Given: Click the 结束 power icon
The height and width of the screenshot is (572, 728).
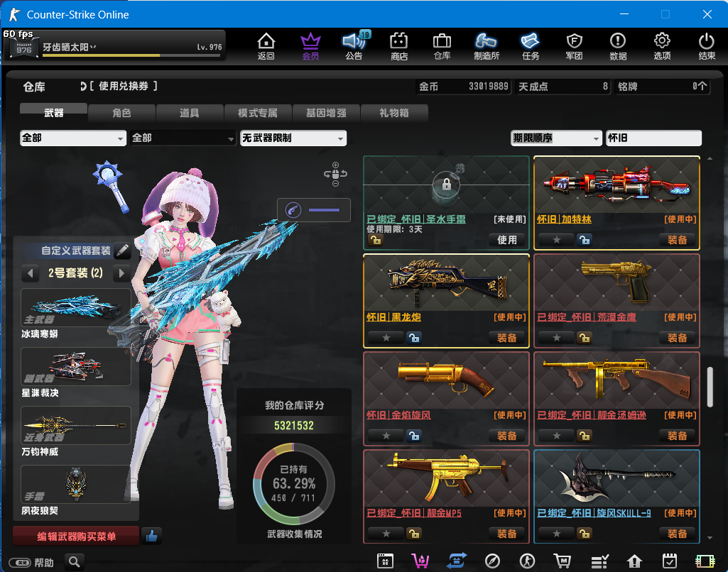Looking at the screenshot, I should click(707, 46).
